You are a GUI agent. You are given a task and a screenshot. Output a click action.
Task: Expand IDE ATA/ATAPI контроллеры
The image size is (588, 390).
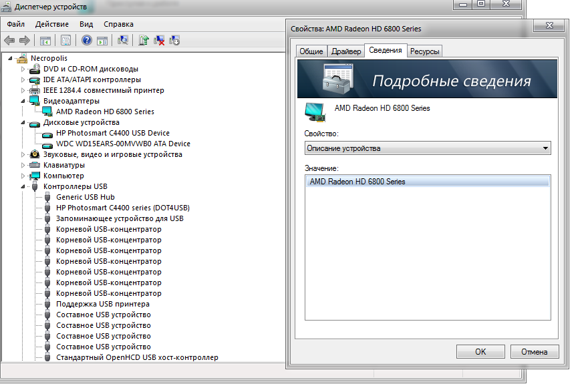(23, 79)
